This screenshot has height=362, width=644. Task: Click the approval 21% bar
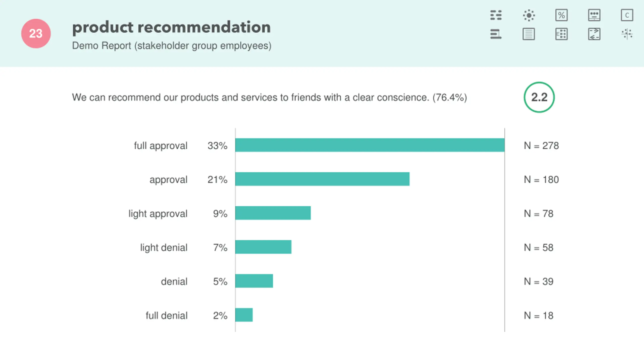coord(322,179)
